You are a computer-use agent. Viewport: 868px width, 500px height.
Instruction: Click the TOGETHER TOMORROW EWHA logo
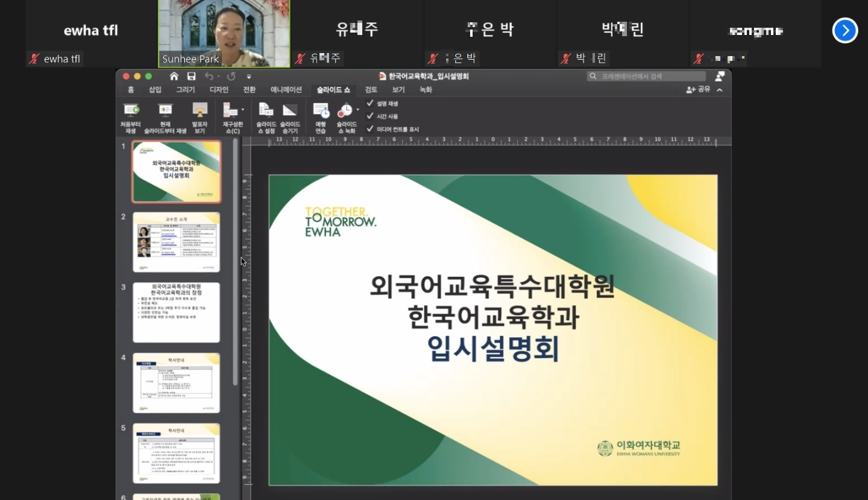[x=340, y=221]
